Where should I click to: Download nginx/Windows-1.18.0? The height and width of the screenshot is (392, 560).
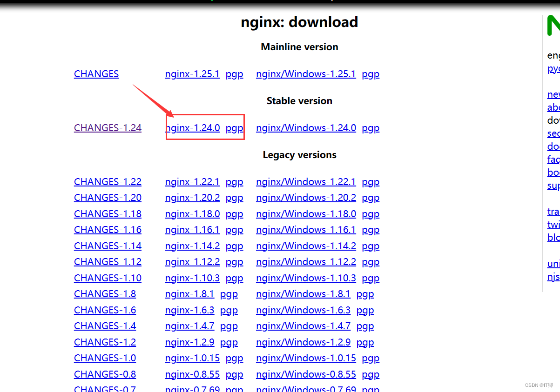click(306, 214)
